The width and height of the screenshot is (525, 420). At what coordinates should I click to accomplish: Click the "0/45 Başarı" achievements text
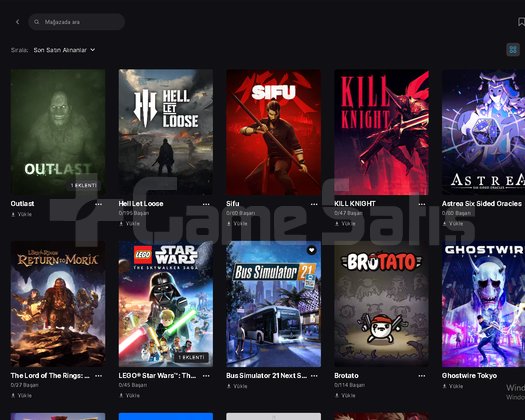[133, 385]
